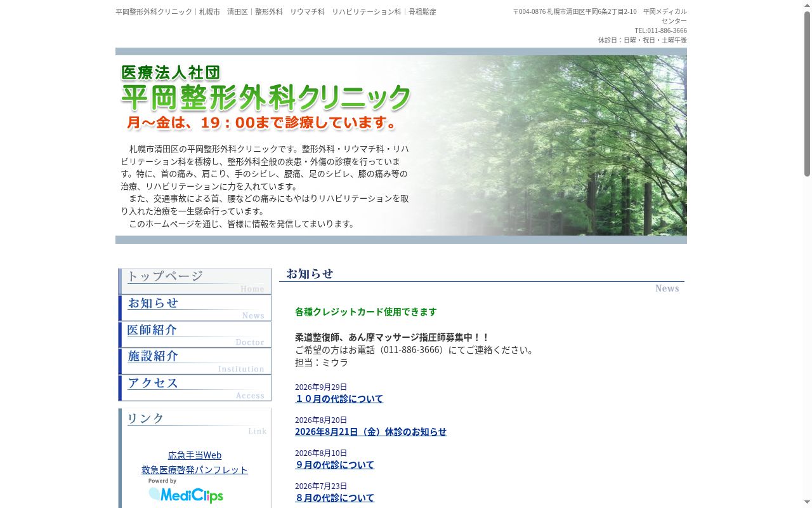
Task: Open the １０月の代診について notice
Action: coord(339,399)
